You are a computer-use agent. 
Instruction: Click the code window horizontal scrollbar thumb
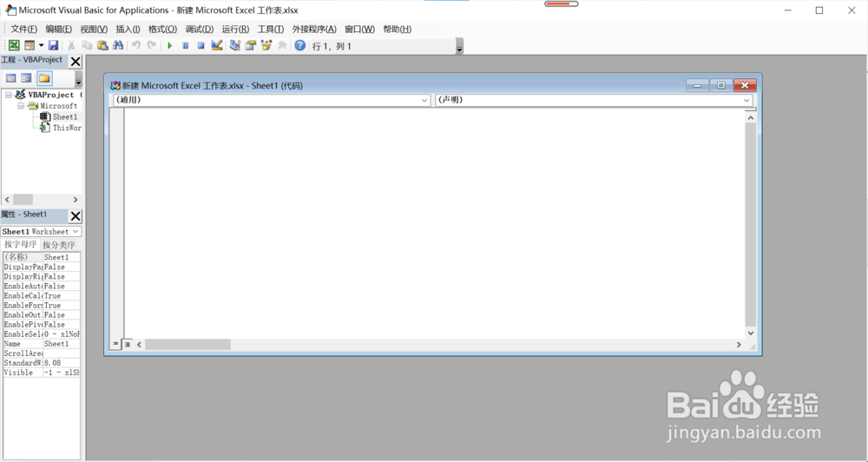click(x=187, y=345)
